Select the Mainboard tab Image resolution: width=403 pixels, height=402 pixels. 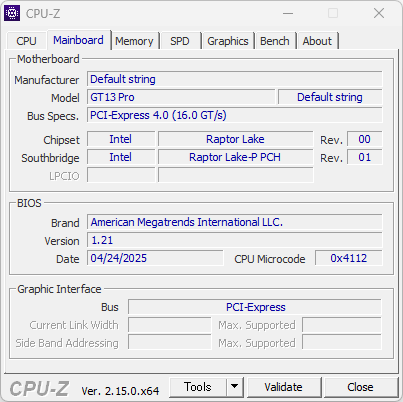point(78,40)
